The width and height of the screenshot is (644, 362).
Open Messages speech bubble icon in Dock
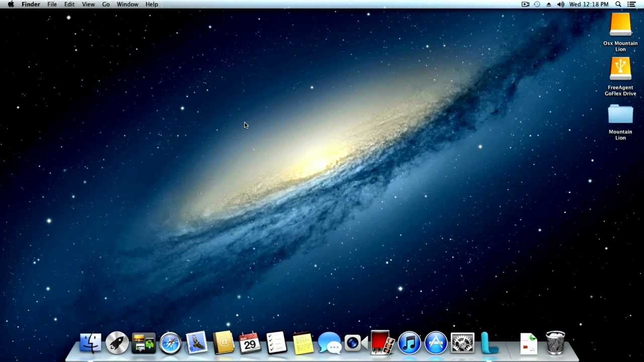pyautogui.click(x=330, y=343)
